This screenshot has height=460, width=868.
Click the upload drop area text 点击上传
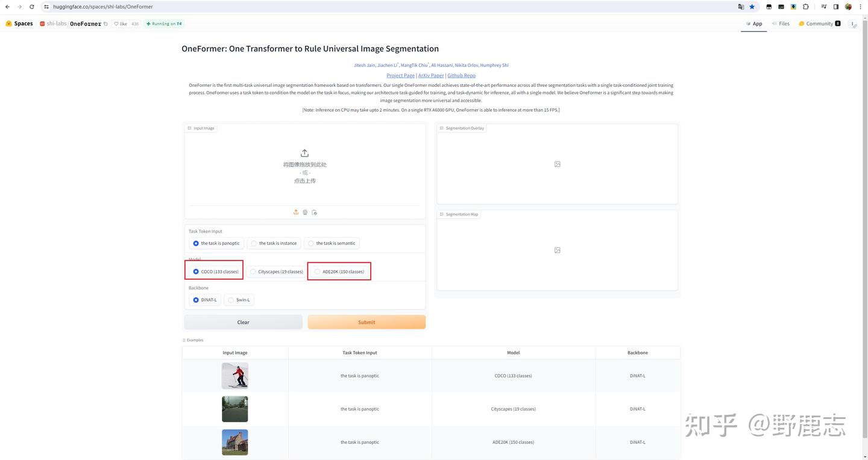[x=305, y=181]
